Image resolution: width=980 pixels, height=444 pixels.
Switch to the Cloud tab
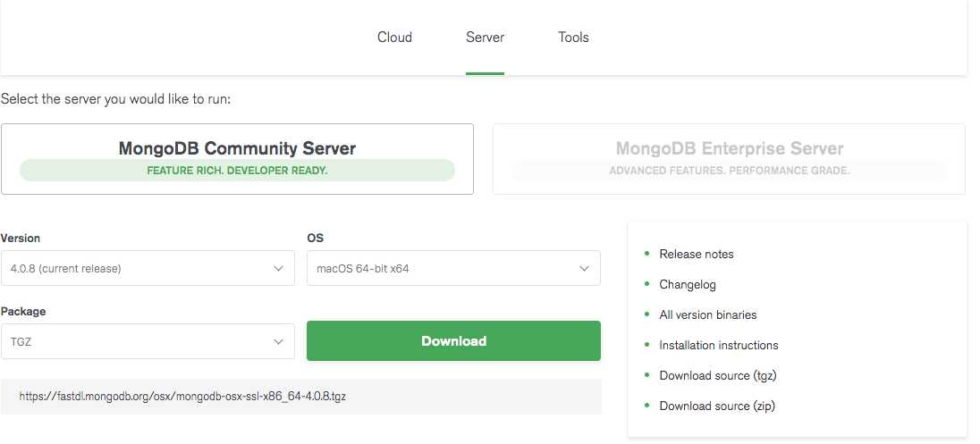coord(394,38)
